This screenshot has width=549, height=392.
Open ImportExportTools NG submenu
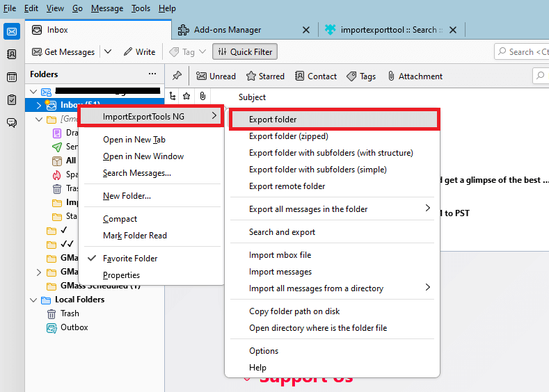coord(151,117)
